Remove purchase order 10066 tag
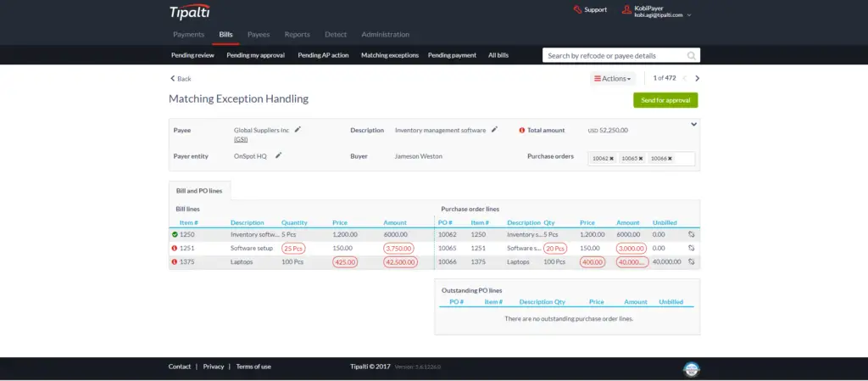Screen dimensions: 868x381 point(669,159)
